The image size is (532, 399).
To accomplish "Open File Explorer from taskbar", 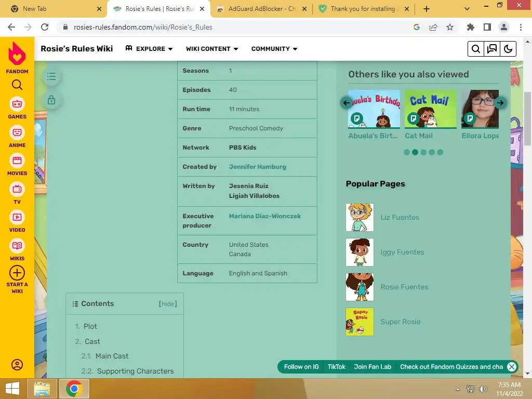I will click(x=42, y=389).
